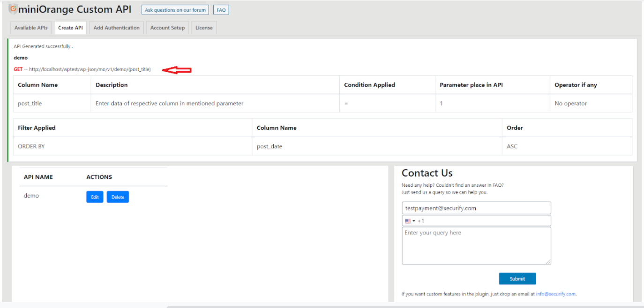
Task: Click the miniOrange logo icon
Action: click(x=13, y=9)
